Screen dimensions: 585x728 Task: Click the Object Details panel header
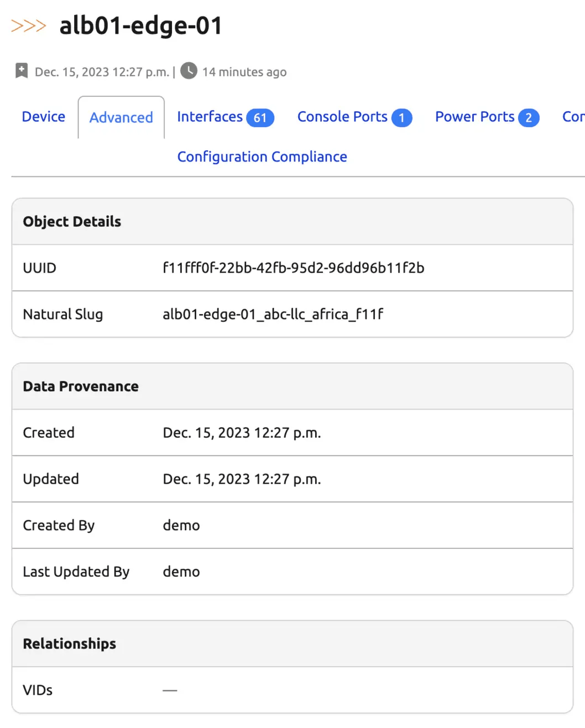click(x=72, y=222)
